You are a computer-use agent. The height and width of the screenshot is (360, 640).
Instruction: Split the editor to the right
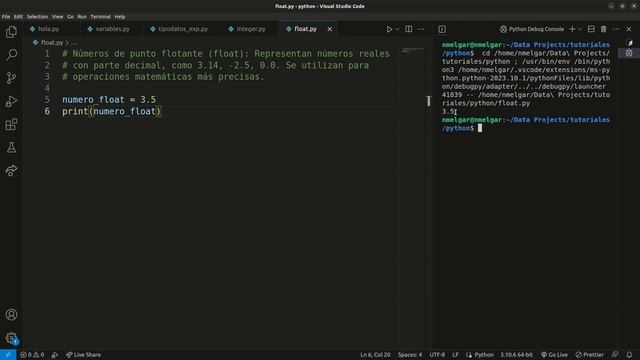click(409, 29)
